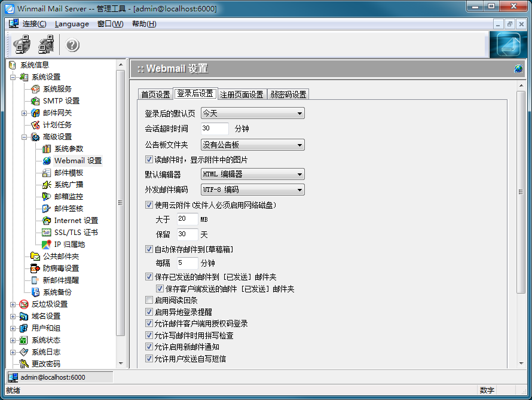Image resolution: width=532 pixels, height=400 pixels.
Task: Open help using the question mark toolbar icon
Action: click(x=72, y=44)
